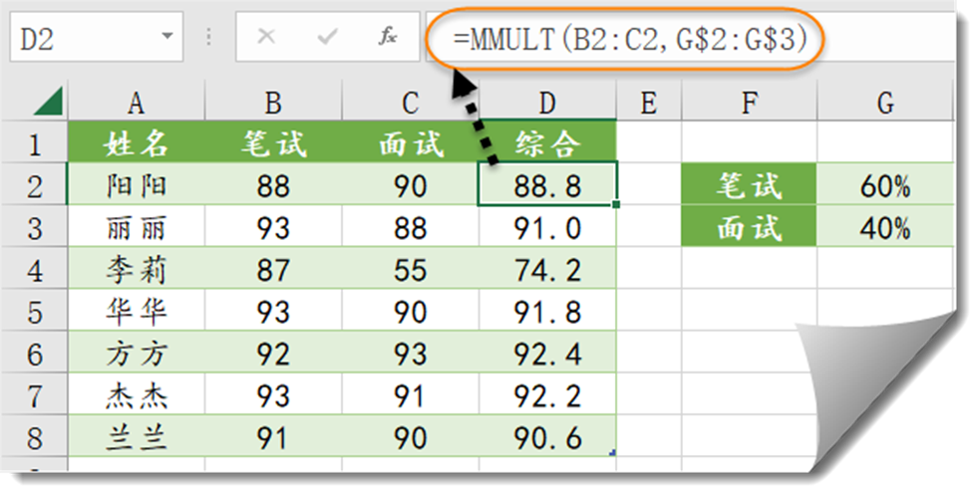Image resolution: width=980 pixels, height=496 pixels.
Task: Select the cell 兰兰
Action: coord(137,436)
